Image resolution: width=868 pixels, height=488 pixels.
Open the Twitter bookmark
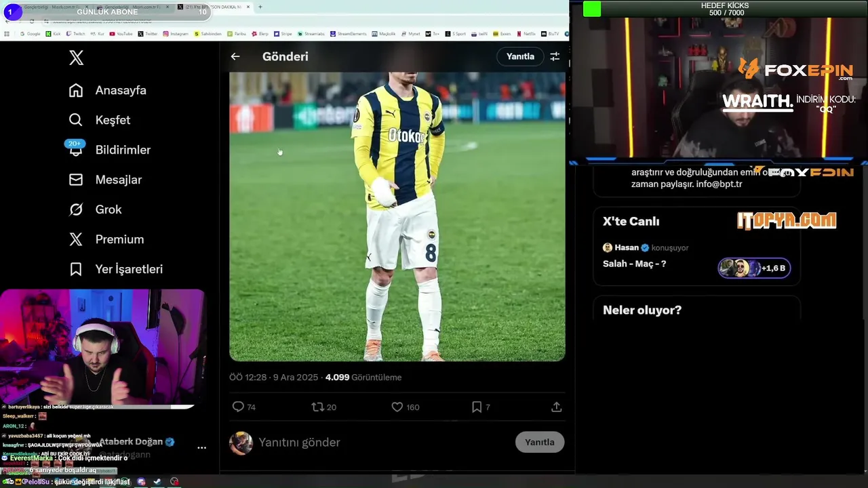pos(147,33)
